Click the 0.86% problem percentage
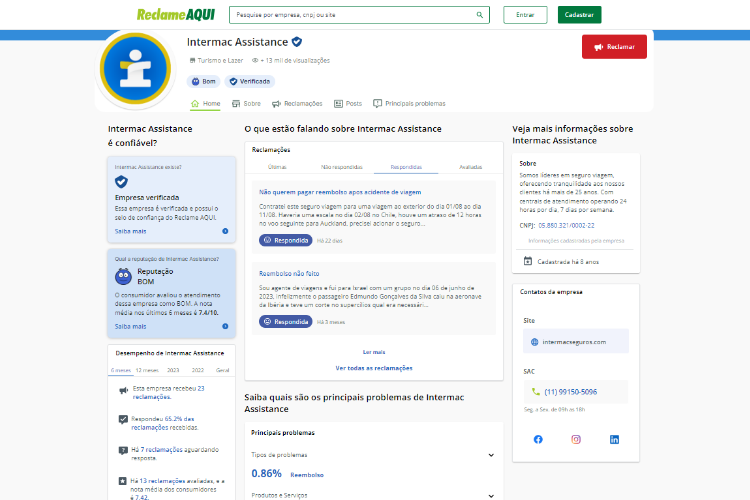 (x=266, y=474)
